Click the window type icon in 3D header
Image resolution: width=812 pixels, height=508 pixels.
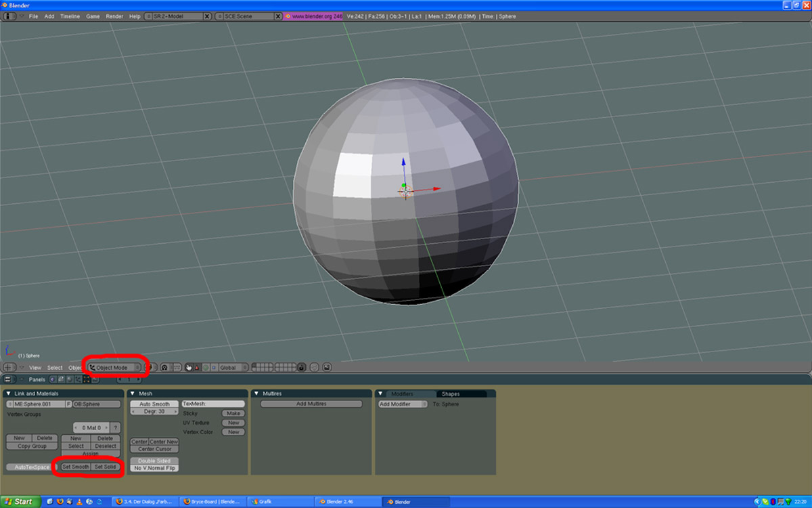(x=9, y=367)
